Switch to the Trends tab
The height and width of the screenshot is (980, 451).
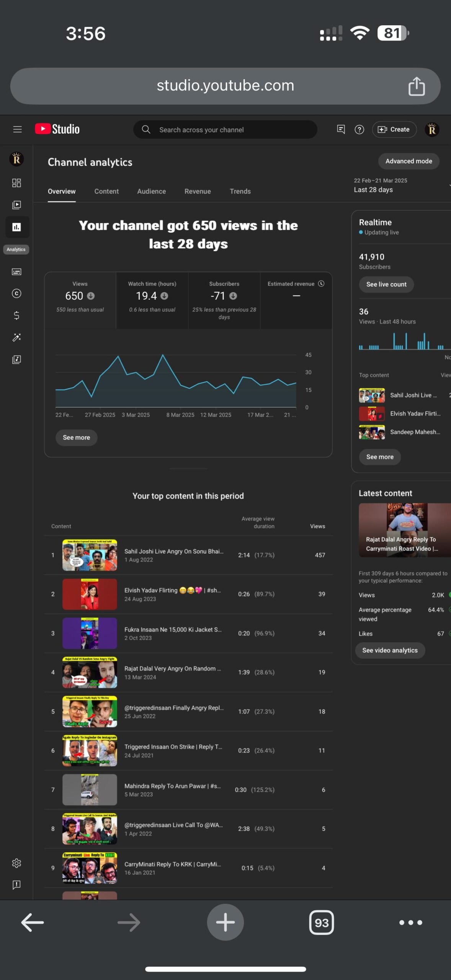(x=240, y=191)
